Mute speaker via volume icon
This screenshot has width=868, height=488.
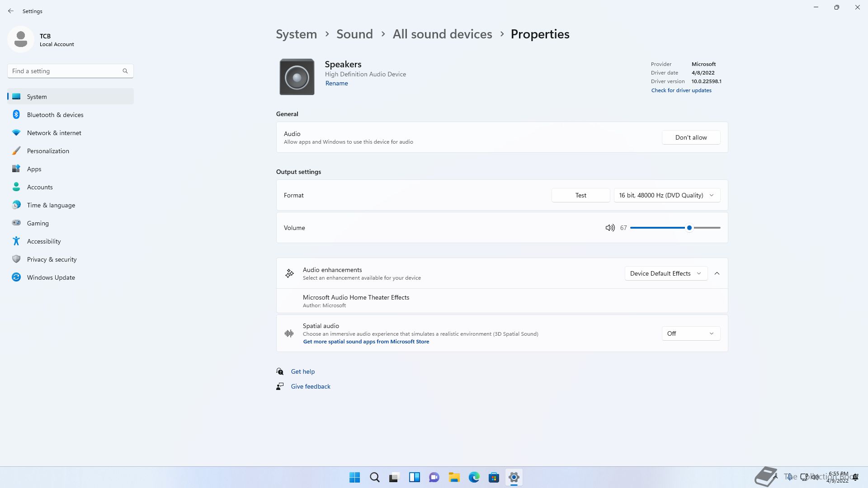pos(610,228)
